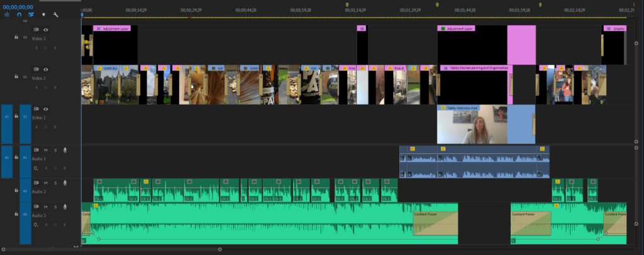644x255 pixels.
Task: Click the Linked Selection icon
Action: pyautogui.click(x=31, y=14)
